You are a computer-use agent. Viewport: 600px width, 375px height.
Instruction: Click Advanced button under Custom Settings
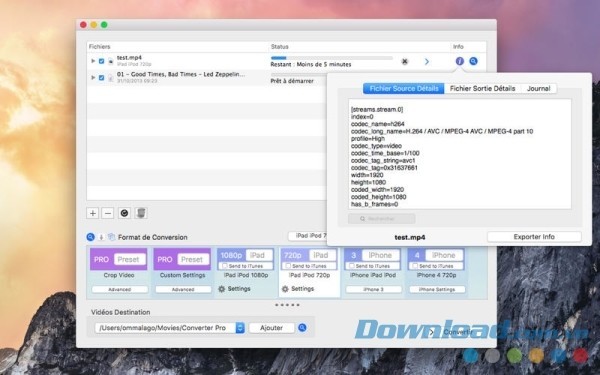pyautogui.click(x=183, y=290)
